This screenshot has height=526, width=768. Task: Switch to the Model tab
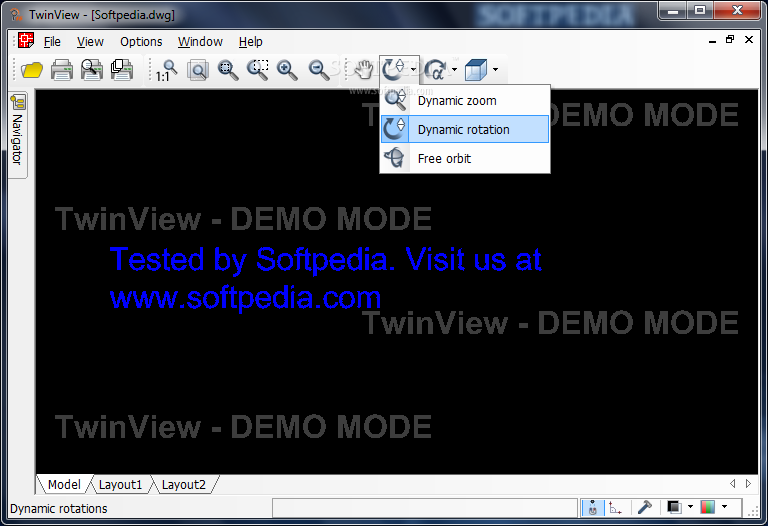64,484
